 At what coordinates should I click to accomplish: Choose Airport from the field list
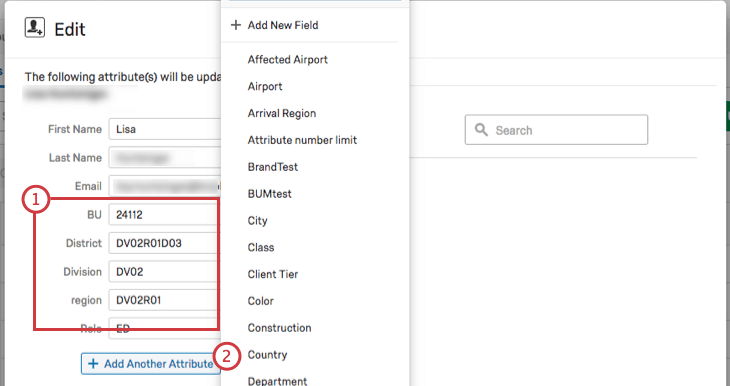tap(265, 87)
